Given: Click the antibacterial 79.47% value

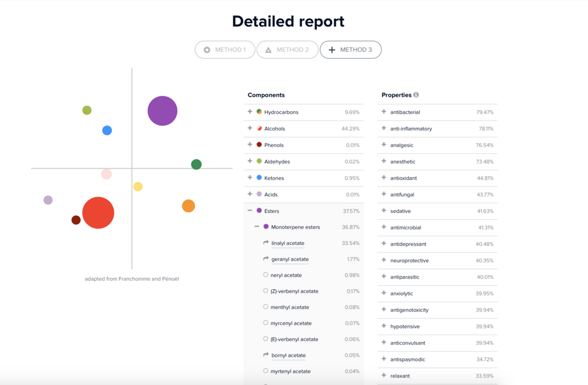Looking at the screenshot, I should (x=485, y=112).
